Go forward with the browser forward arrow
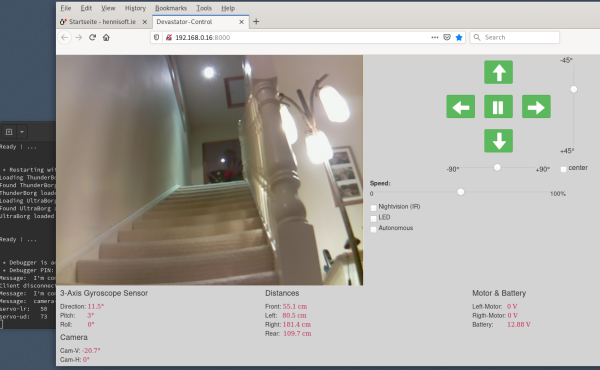 point(78,37)
